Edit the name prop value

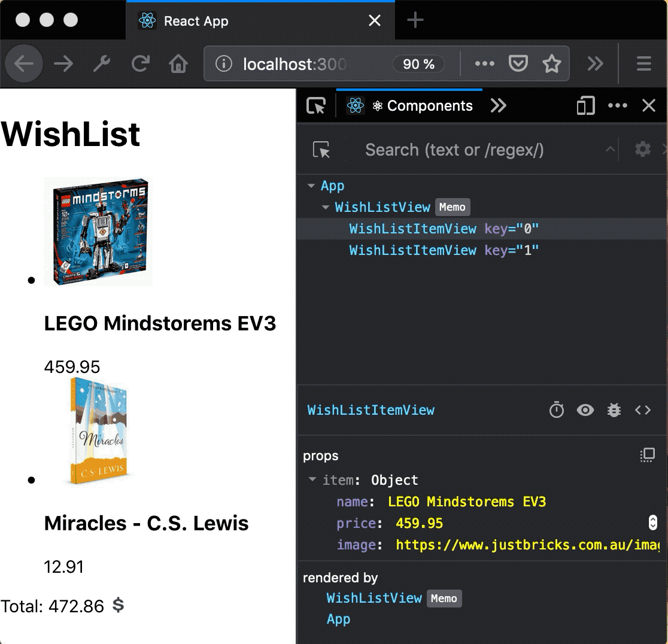coord(466,502)
